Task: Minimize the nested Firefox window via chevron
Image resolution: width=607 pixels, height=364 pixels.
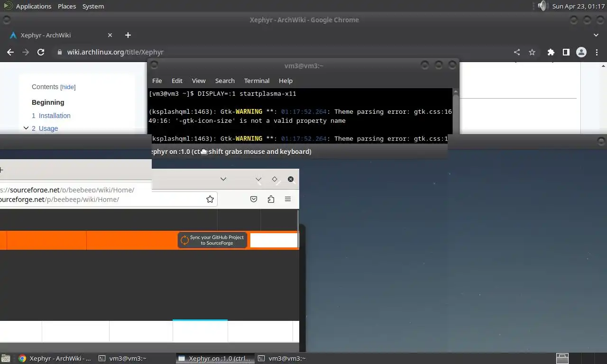Action: pos(258,179)
